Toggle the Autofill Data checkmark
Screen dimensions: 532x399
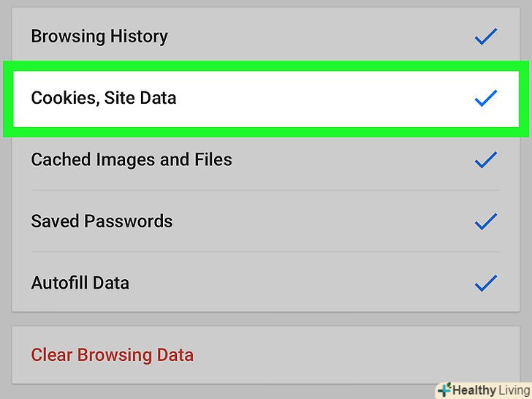point(485,282)
